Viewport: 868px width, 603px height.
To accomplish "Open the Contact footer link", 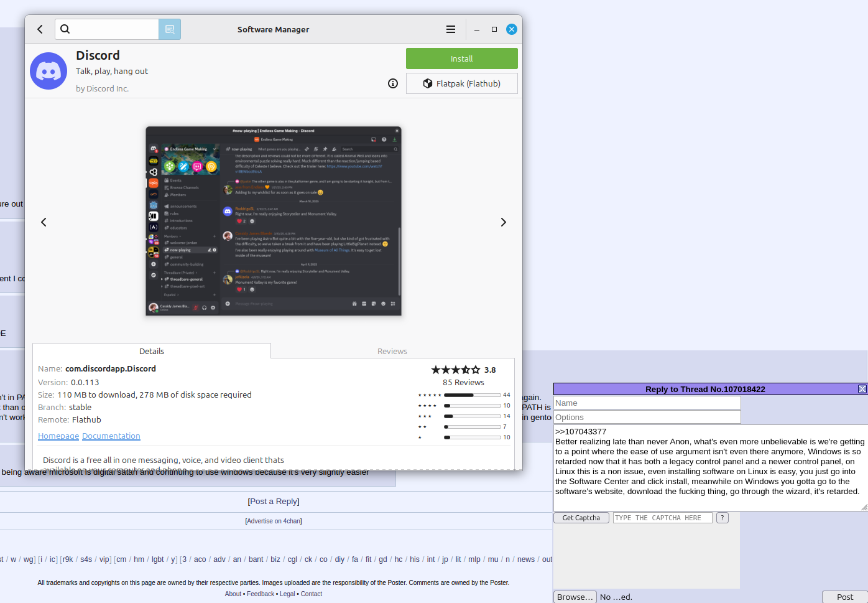I will [x=312, y=594].
